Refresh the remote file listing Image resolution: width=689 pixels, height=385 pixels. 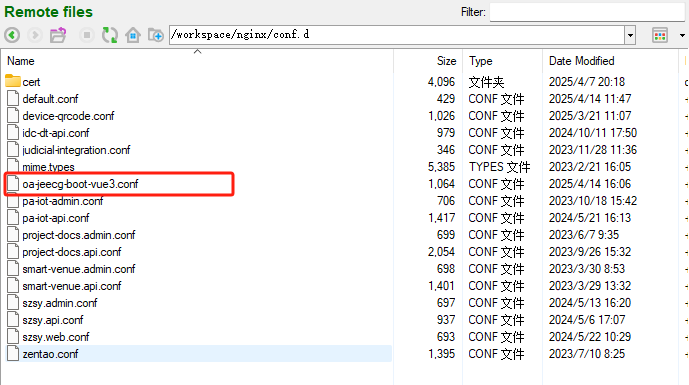pyautogui.click(x=109, y=35)
